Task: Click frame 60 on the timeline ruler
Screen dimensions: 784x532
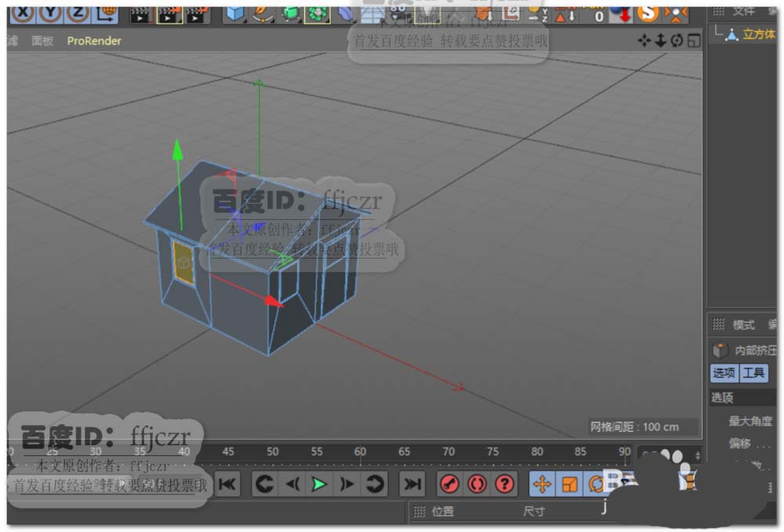Action: pos(360,452)
